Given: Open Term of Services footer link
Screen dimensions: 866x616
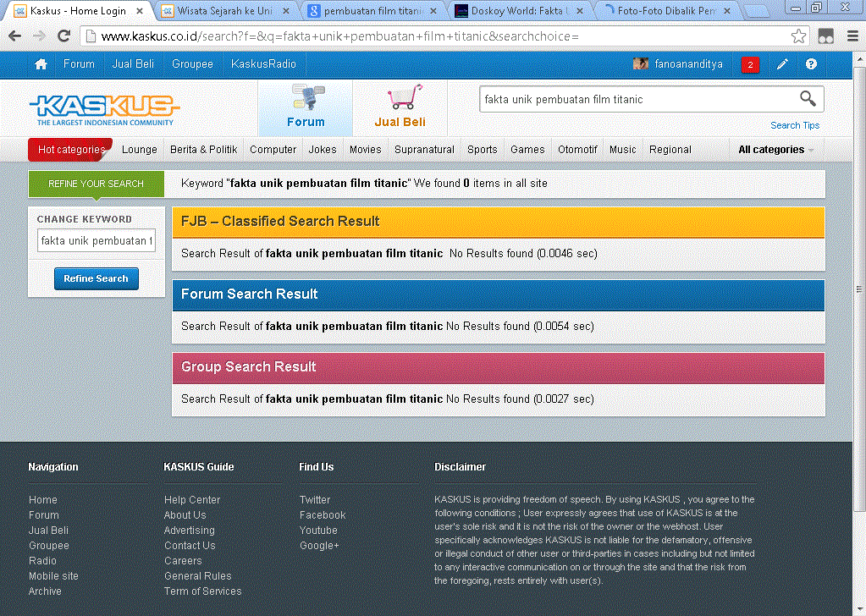Looking at the screenshot, I should [202, 591].
